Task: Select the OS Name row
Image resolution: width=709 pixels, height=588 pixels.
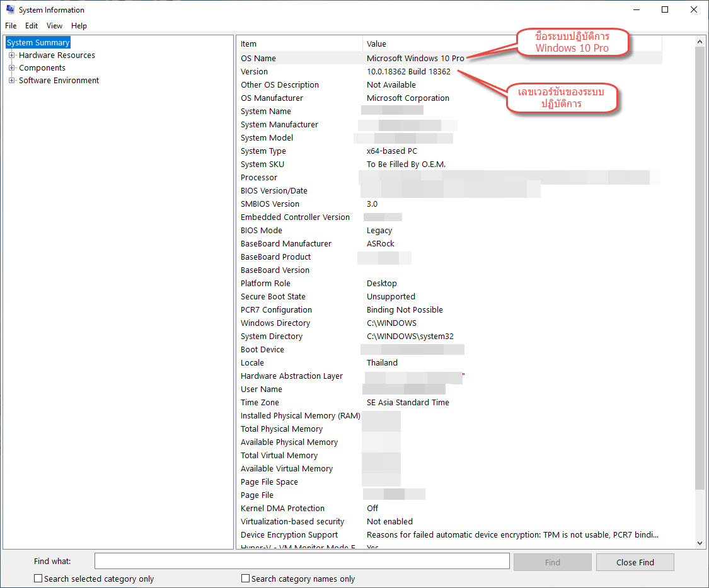Action: (x=451, y=59)
